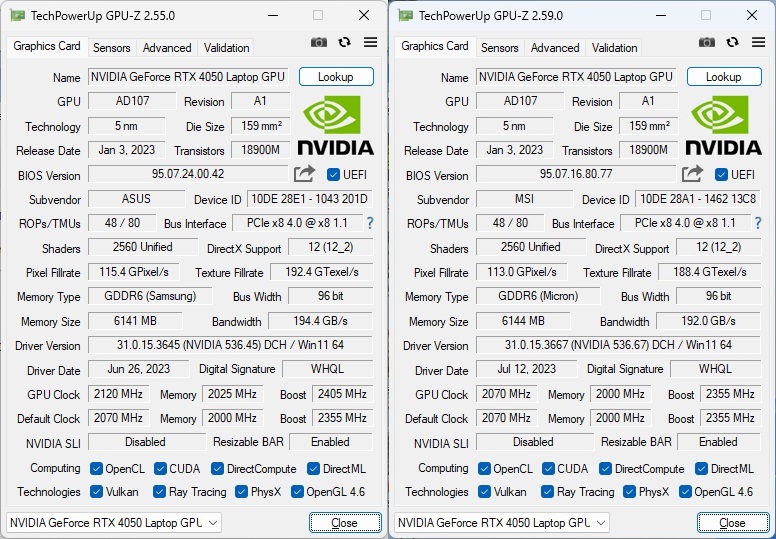This screenshot has width=776, height=539.
Task: Click Texture Fillrate field 192.4 GTexel/s
Action: tap(322, 272)
